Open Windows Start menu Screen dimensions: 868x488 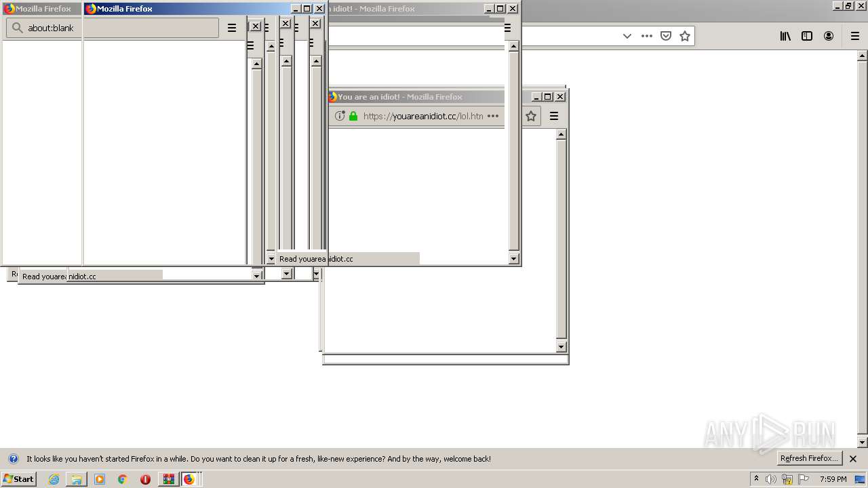[19, 479]
